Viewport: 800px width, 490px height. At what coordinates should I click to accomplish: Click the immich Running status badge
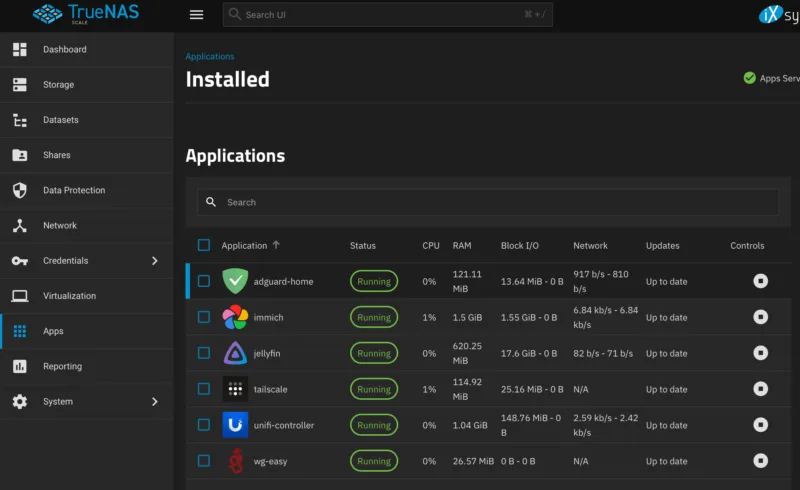coord(374,317)
